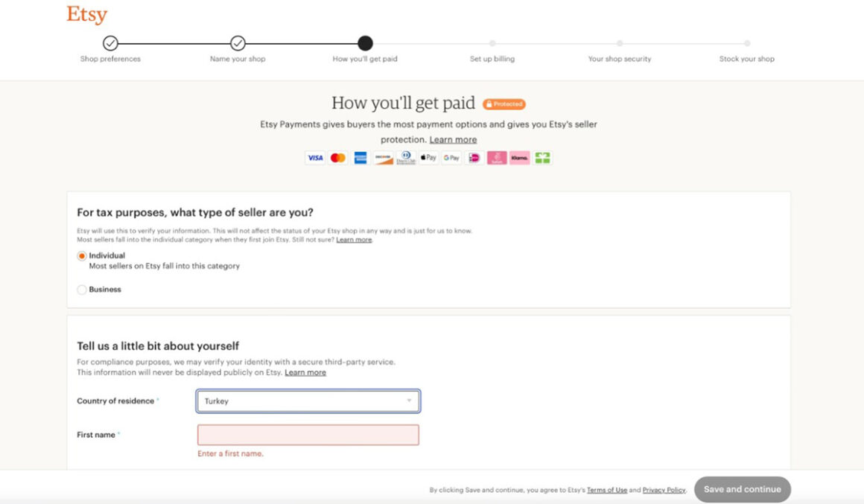Click the Mastercard payment icon
The image size is (864, 504).
click(338, 157)
